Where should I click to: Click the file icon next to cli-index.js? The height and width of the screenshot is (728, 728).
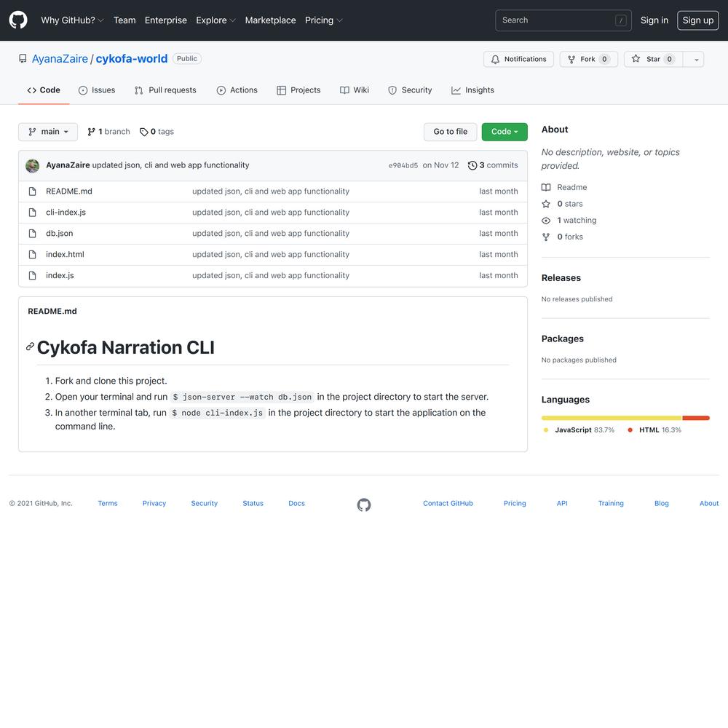(32, 213)
